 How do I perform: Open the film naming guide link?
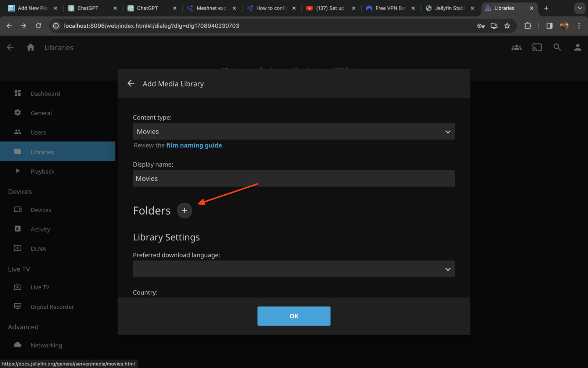194,145
